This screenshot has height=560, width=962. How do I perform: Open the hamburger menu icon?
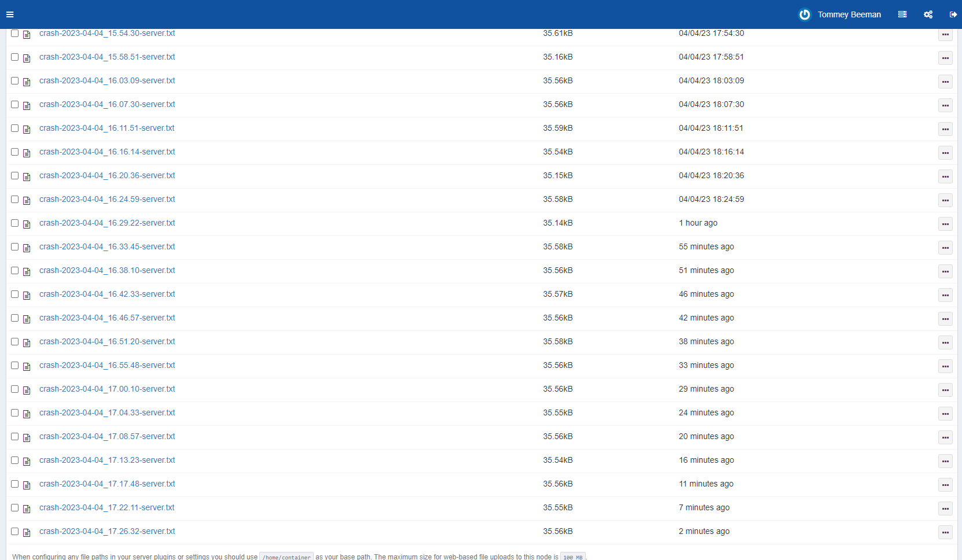coord(10,14)
